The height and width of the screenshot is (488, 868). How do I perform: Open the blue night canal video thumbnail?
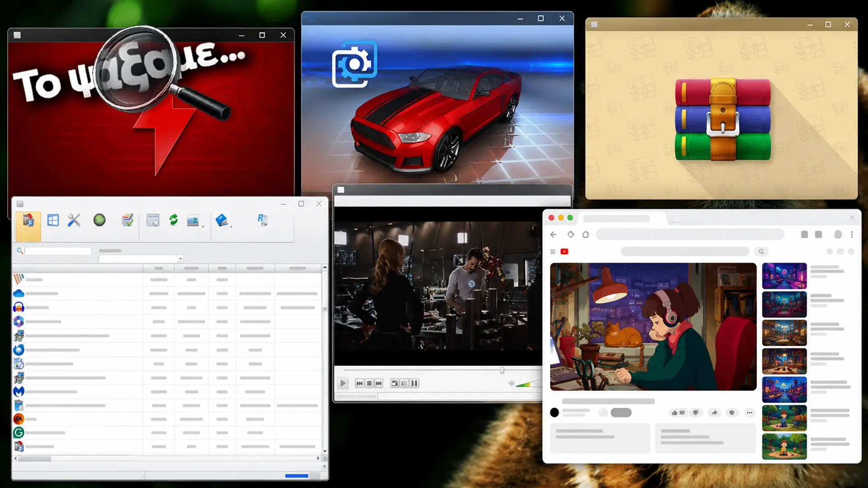(x=784, y=389)
